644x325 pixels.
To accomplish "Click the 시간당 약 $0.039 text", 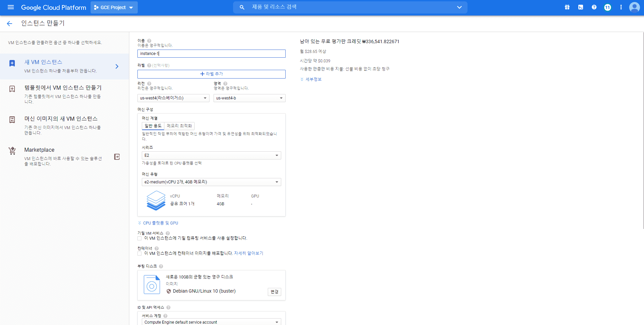I will [315, 61].
